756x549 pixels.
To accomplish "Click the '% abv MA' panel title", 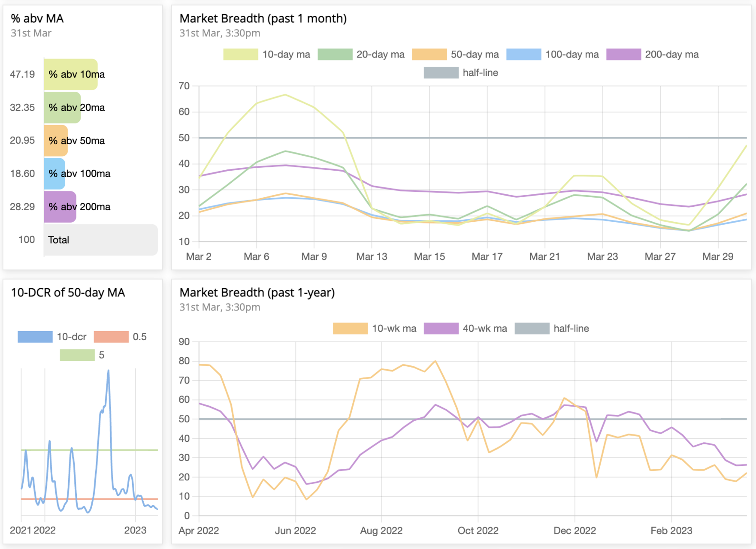I will click(x=37, y=18).
